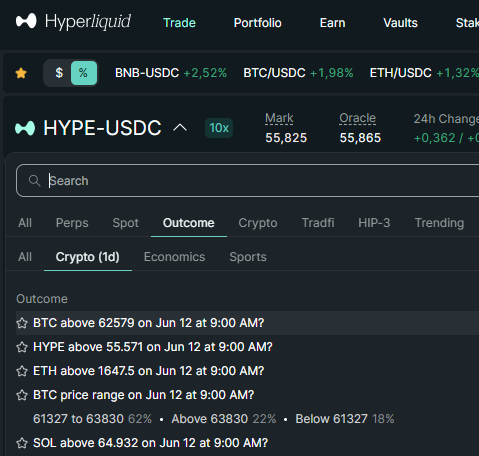479x456 pixels.
Task: Open ETH above 1647.5 on Jun 12 market
Action: pyautogui.click(x=149, y=371)
